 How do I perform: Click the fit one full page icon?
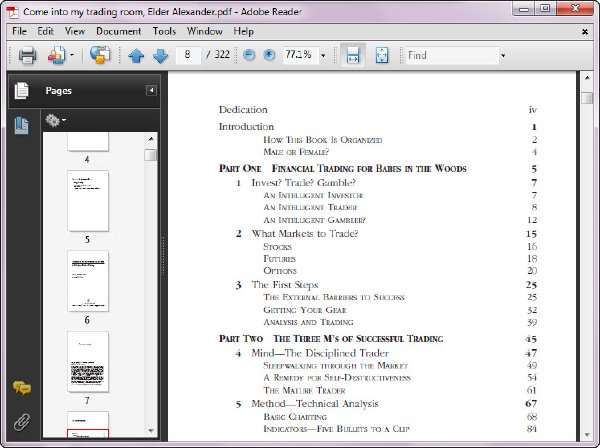[382, 55]
